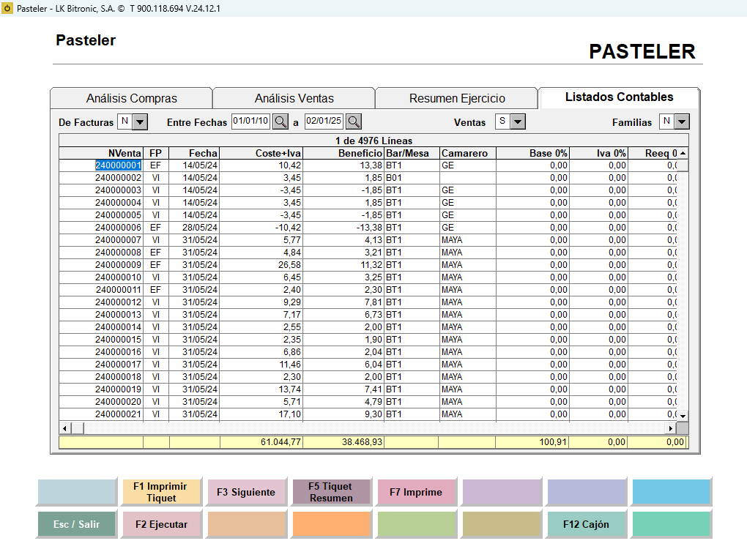Switch to the Análisis Ventas tab
This screenshot has height=560, width=747.
coord(294,99)
